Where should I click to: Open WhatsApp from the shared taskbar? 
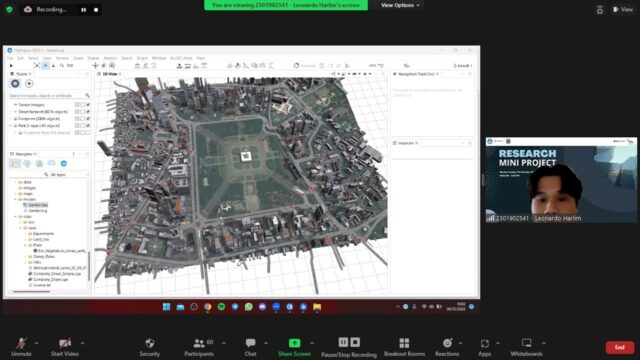pos(249,307)
